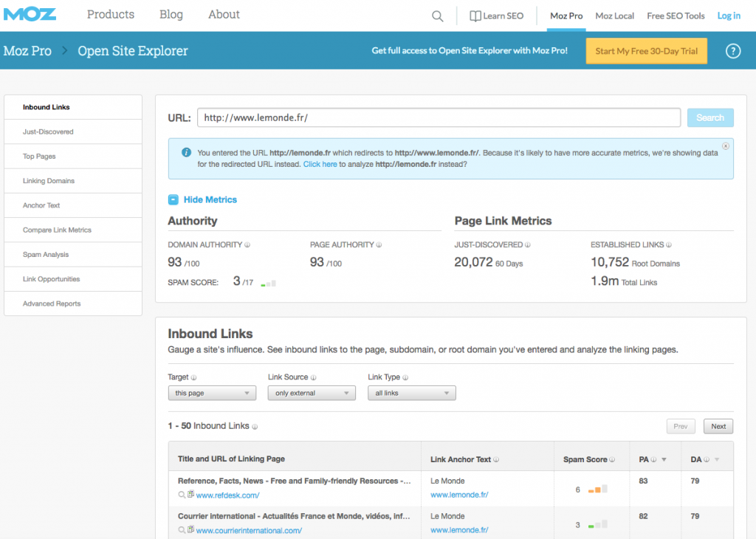756x539 pixels.
Task: Open the About menu item
Action: pyautogui.click(x=224, y=15)
